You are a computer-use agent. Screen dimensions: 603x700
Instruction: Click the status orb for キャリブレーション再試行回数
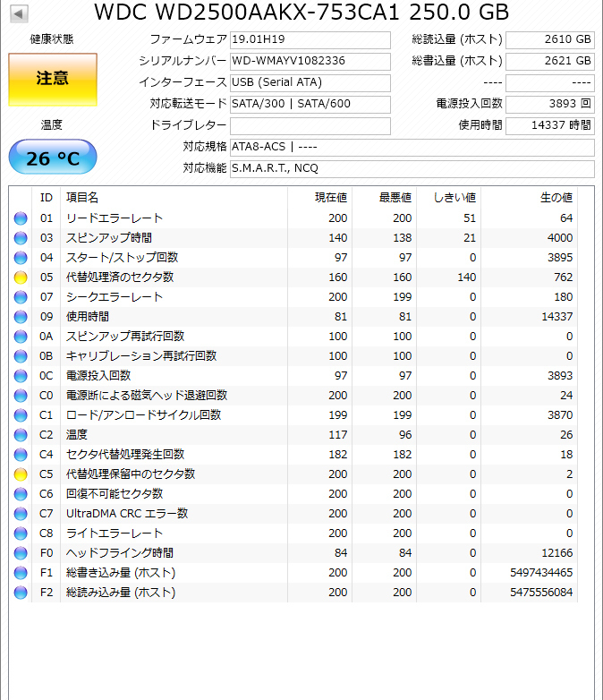tap(21, 355)
